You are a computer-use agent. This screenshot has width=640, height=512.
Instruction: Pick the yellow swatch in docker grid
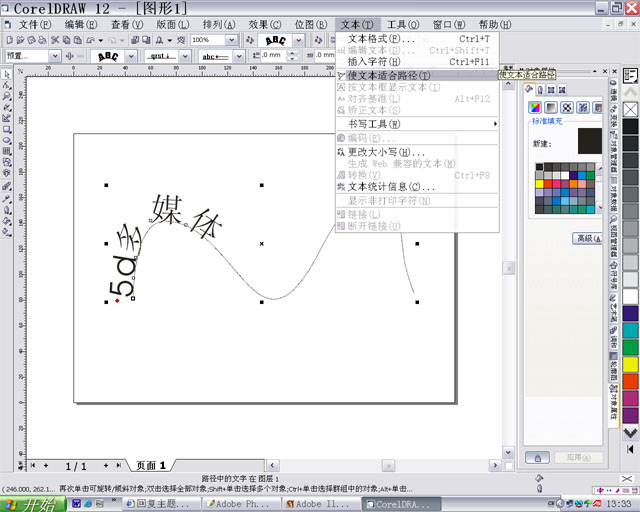coord(540,184)
